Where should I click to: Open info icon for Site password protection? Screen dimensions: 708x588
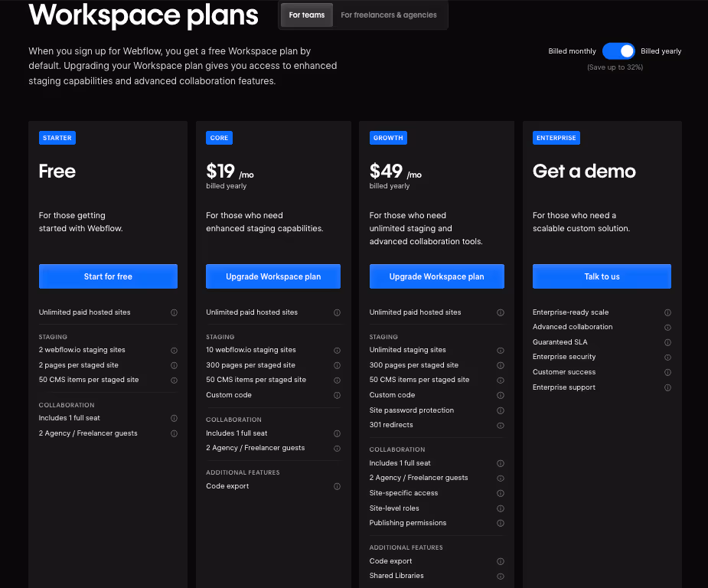(x=501, y=410)
